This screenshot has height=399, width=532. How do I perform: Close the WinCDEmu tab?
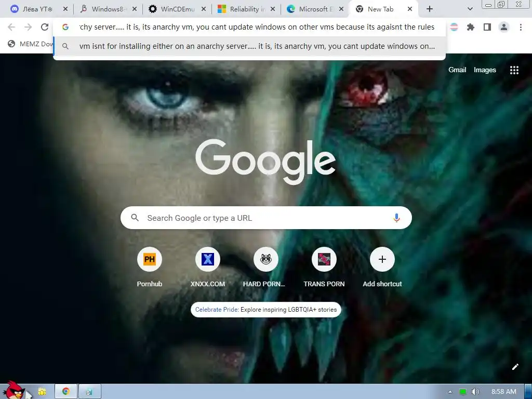pyautogui.click(x=204, y=9)
